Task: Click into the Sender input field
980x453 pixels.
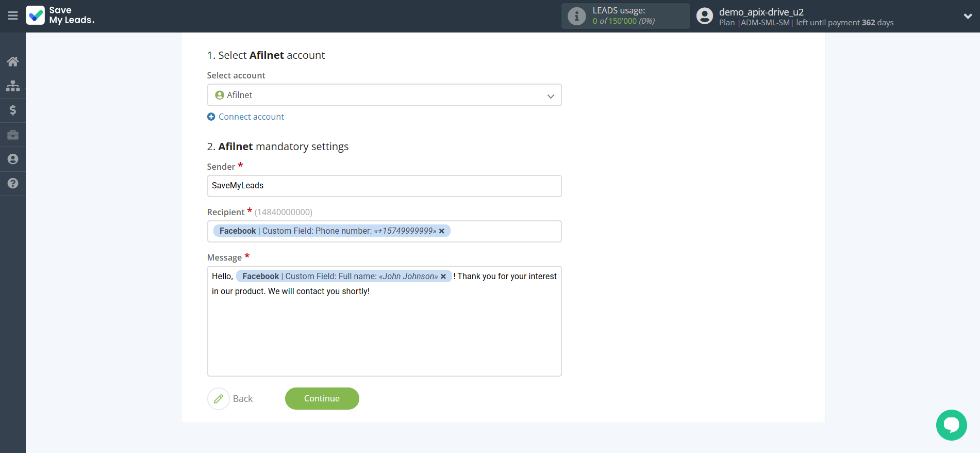Action: coord(384,186)
